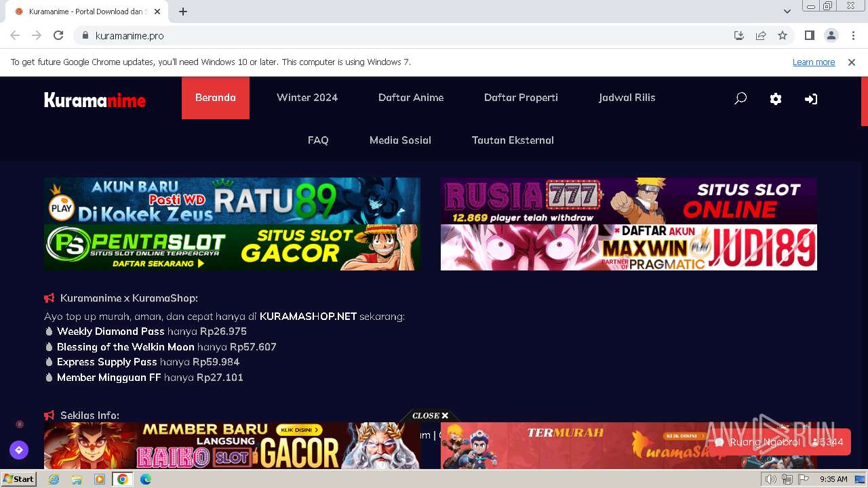The width and height of the screenshot is (868, 488).
Task: Toggle Chrome side panel icon
Action: 810,35
